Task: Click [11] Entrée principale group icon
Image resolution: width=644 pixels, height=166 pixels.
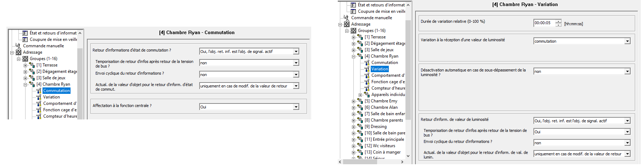Action: 360,139
